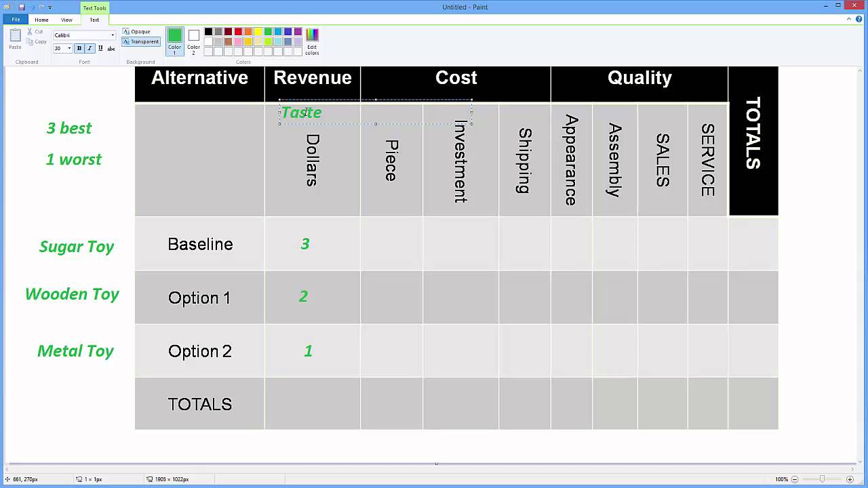Pick the yellow color swatch
The image size is (868, 488).
pos(258,32)
